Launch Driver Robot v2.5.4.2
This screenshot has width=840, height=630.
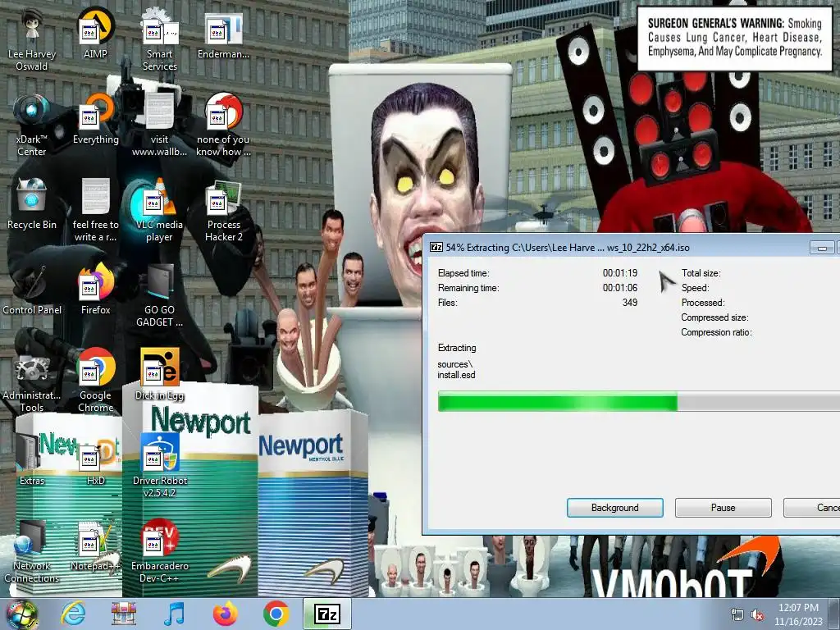[x=160, y=466]
